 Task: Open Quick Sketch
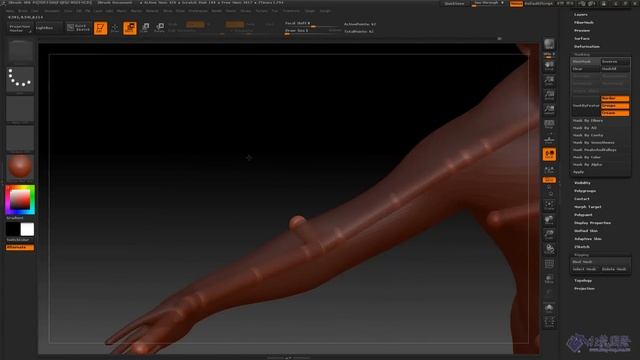78,28
